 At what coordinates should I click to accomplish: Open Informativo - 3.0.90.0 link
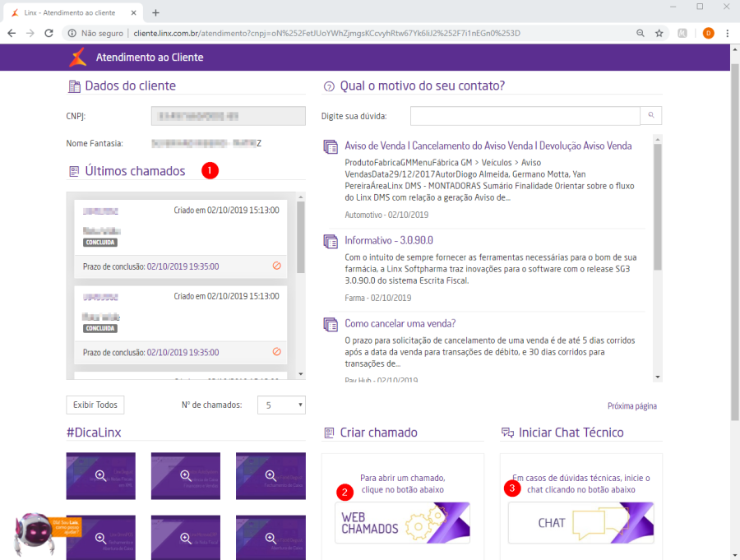(389, 240)
